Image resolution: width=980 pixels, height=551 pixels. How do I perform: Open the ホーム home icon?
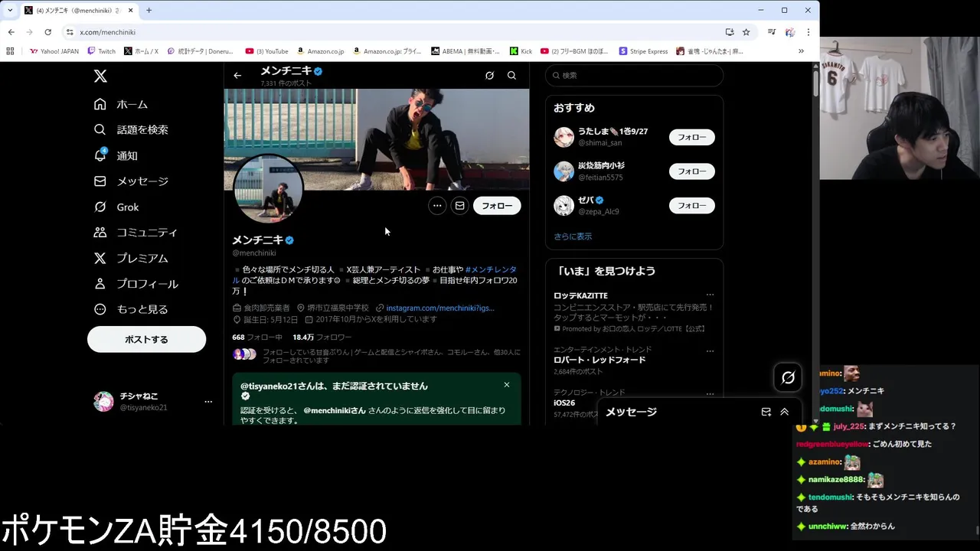pos(100,104)
